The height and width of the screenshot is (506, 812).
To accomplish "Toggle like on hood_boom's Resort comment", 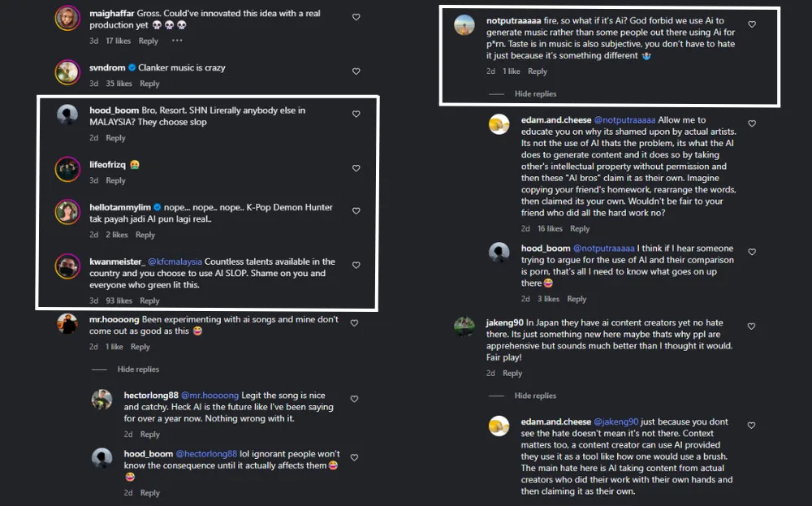I will coord(356,115).
